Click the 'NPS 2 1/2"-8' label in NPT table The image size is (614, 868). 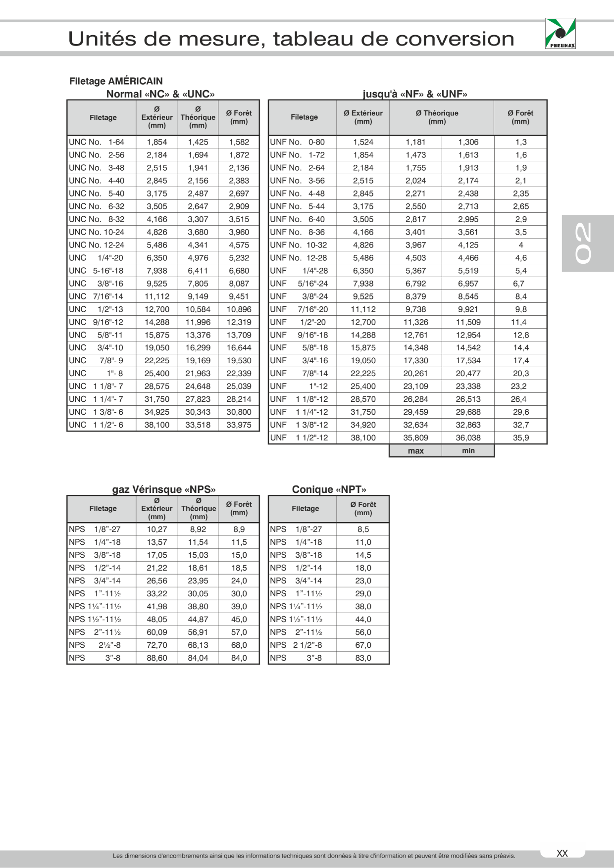(x=296, y=645)
